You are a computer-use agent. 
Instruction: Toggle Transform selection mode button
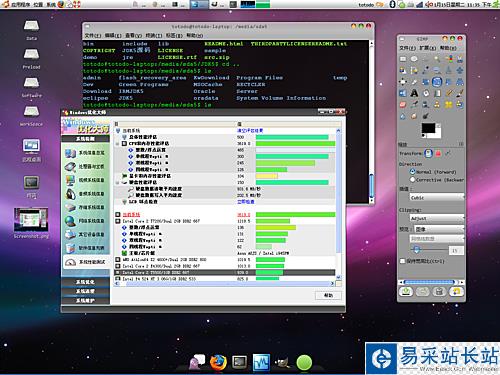(x=438, y=153)
